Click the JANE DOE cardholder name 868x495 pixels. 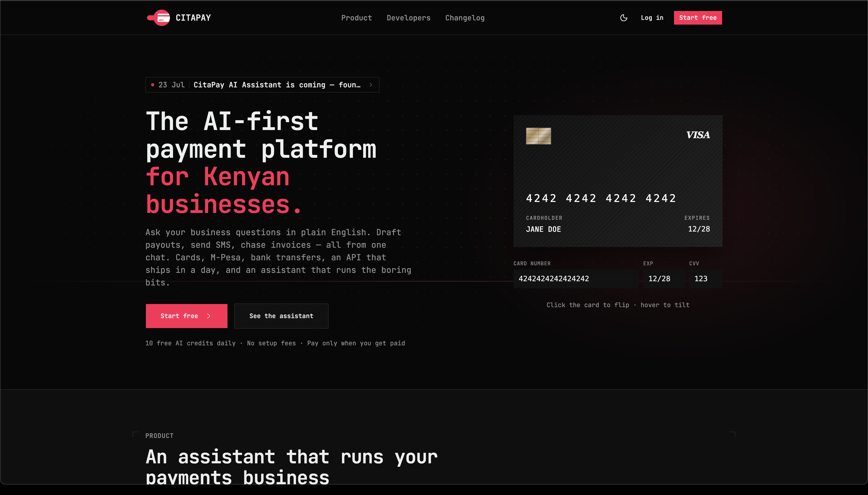click(x=544, y=229)
